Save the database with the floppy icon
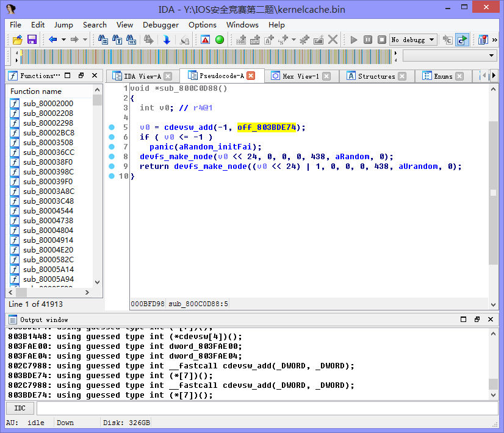The image size is (504, 433). (x=32, y=40)
